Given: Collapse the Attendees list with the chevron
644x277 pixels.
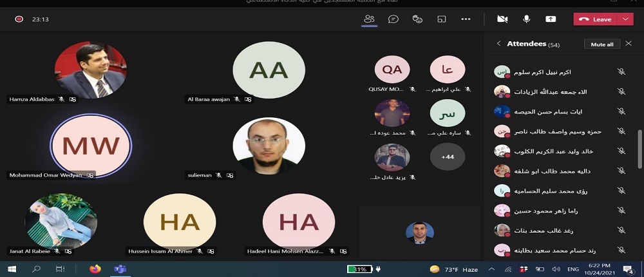Looking at the screenshot, I should (498, 44).
